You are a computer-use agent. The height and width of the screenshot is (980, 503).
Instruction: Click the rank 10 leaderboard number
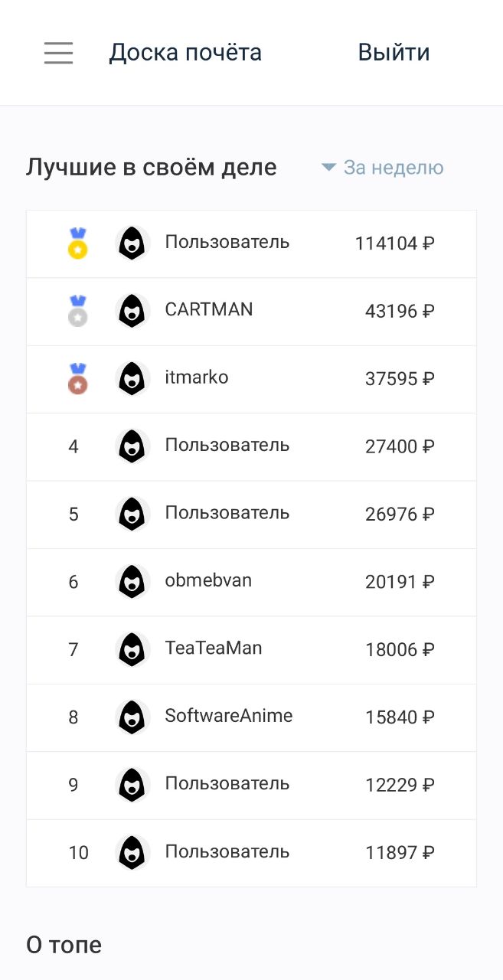(x=78, y=853)
